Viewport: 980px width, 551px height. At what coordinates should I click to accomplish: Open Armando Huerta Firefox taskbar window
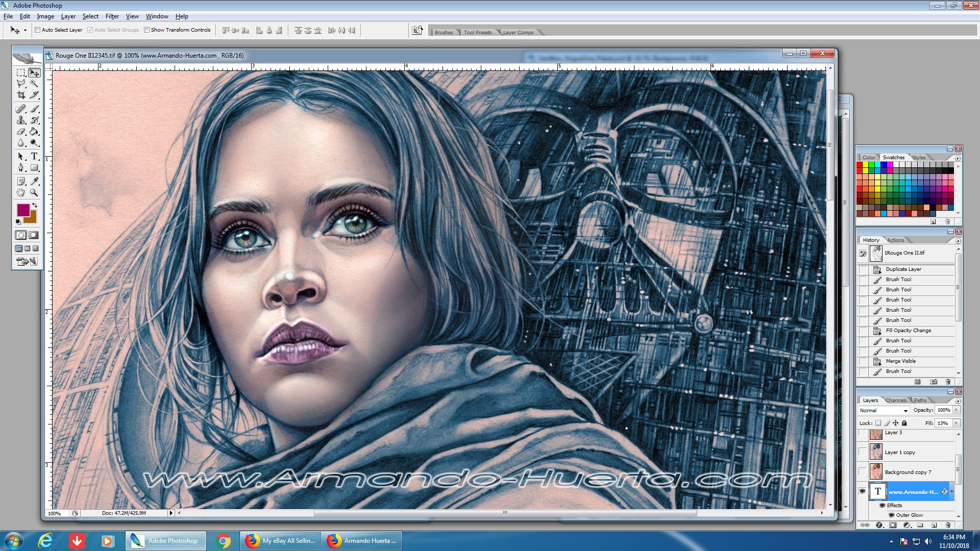coord(362,541)
